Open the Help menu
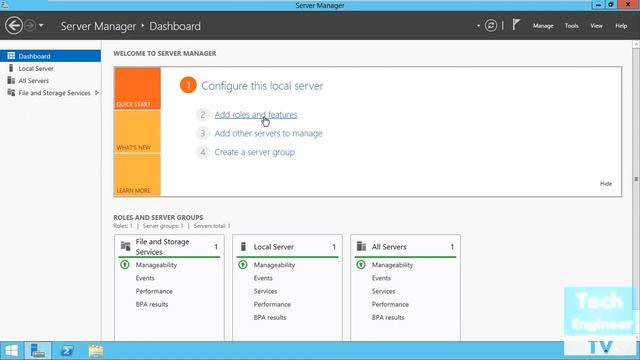The width and height of the screenshot is (640, 360). click(x=621, y=26)
